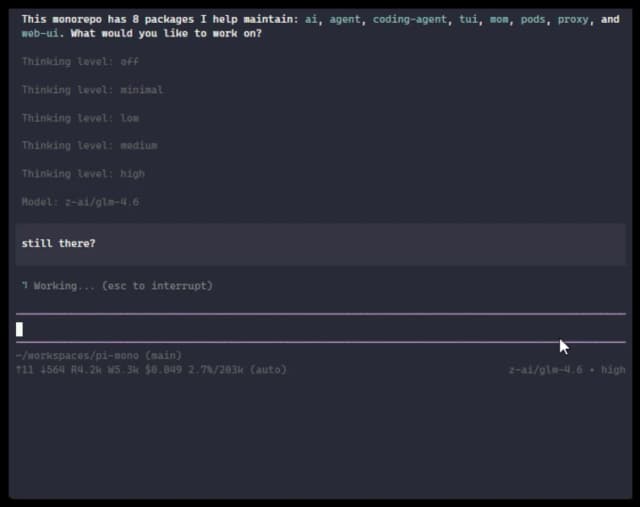Click the "ai" package name
This screenshot has width=640, height=507.
[311, 19]
